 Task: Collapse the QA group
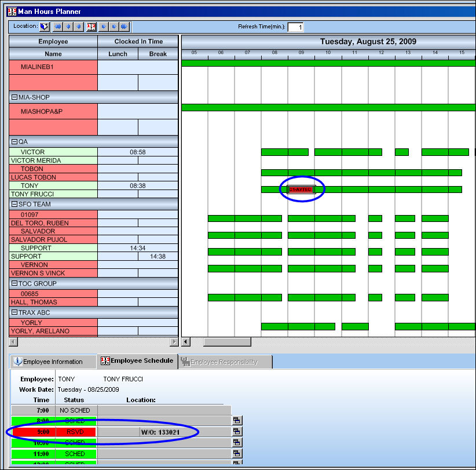coord(14,141)
